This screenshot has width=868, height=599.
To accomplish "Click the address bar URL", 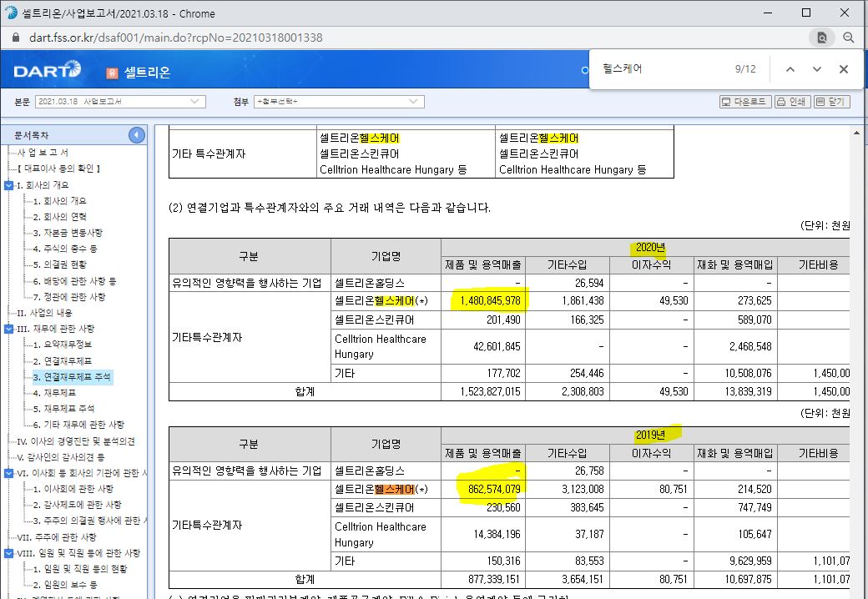I will click(175, 38).
